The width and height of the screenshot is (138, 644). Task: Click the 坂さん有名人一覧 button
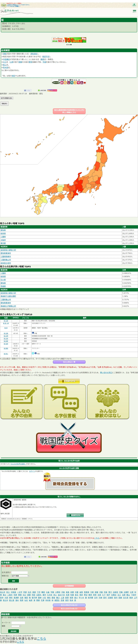point(69,362)
